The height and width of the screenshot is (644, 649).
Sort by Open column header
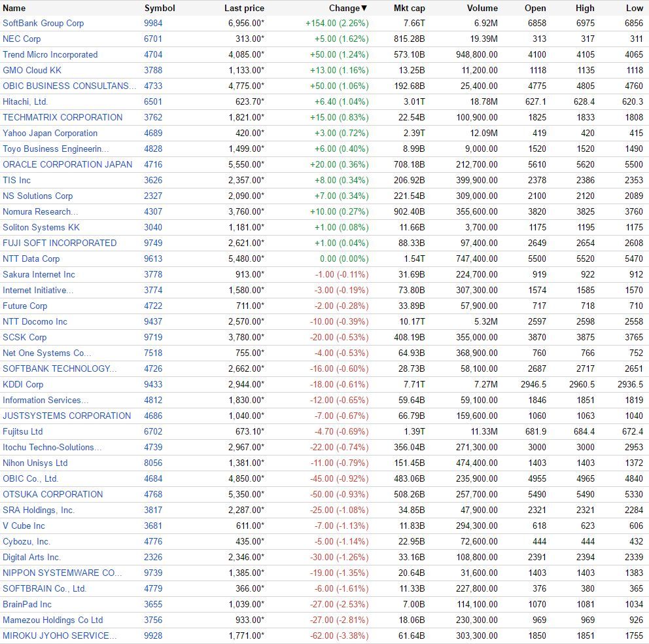(x=535, y=8)
